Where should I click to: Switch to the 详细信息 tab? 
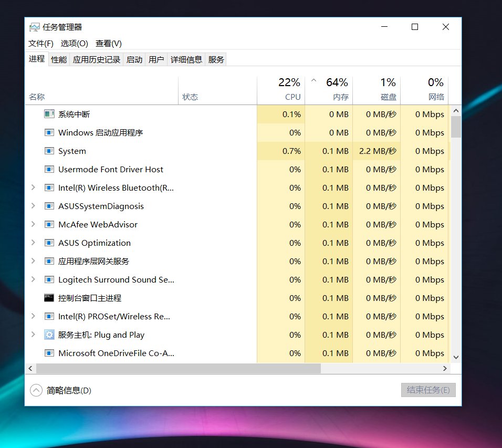point(186,59)
